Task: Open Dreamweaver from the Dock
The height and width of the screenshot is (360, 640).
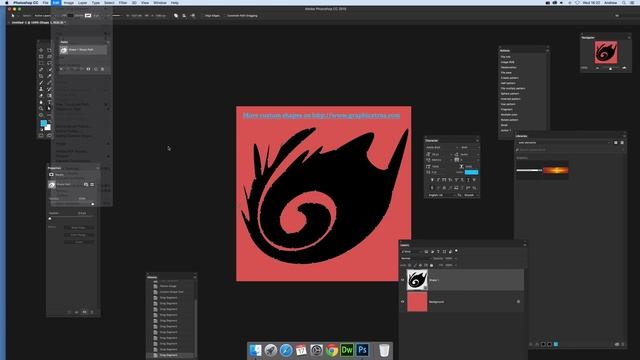Action: (347, 350)
